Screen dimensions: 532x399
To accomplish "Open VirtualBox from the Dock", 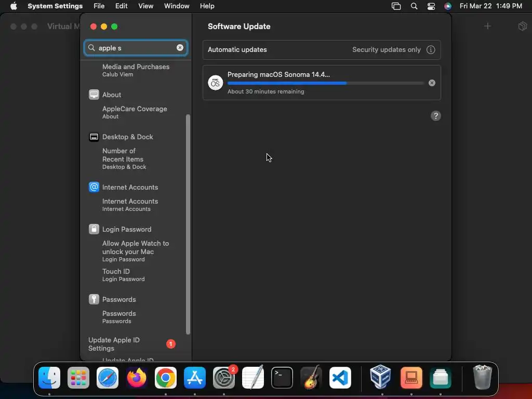I will click(x=380, y=377).
